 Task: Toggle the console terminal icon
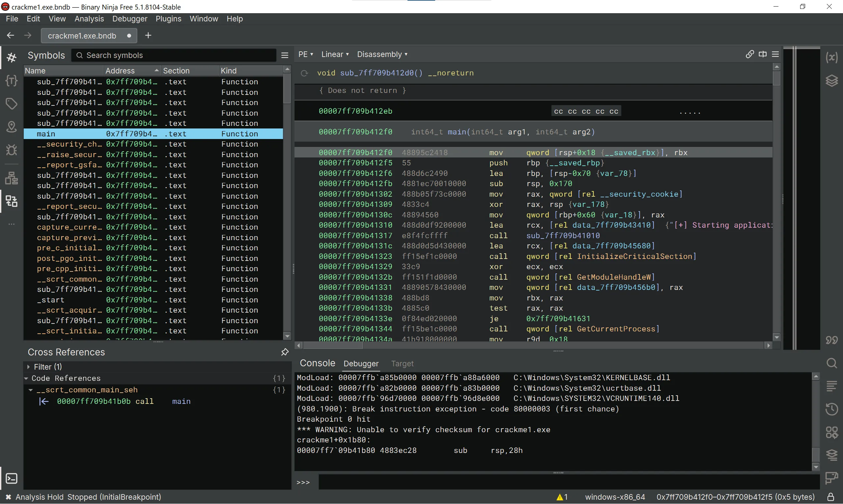pyautogui.click(x=12, y=478)
